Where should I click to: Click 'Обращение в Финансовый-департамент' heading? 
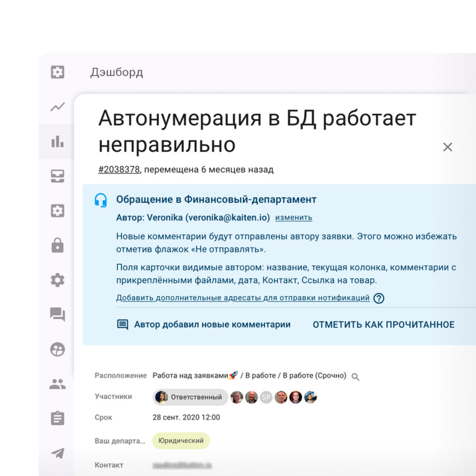pyautogui.click(x=216, y=199)
